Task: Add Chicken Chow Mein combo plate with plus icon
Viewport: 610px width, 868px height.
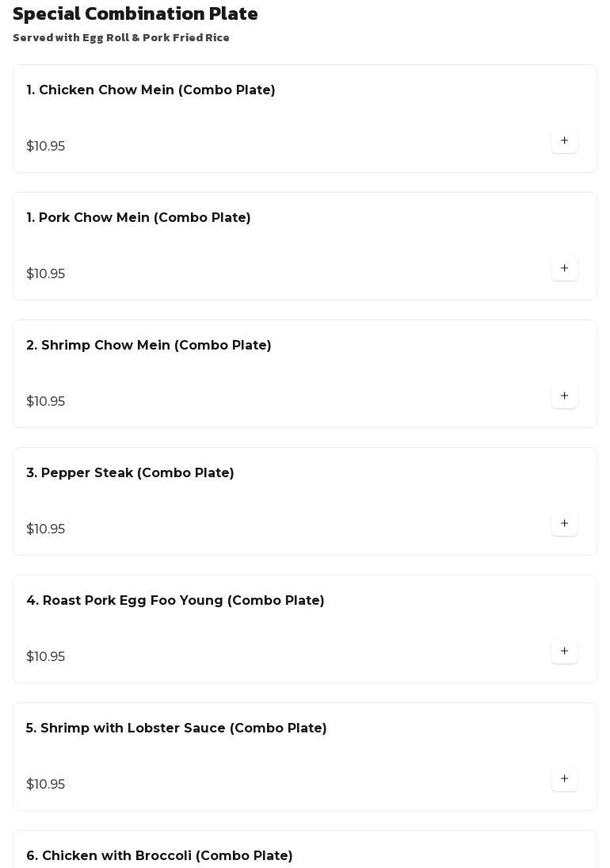Action: pyautogui.click(x=564, y=140)
